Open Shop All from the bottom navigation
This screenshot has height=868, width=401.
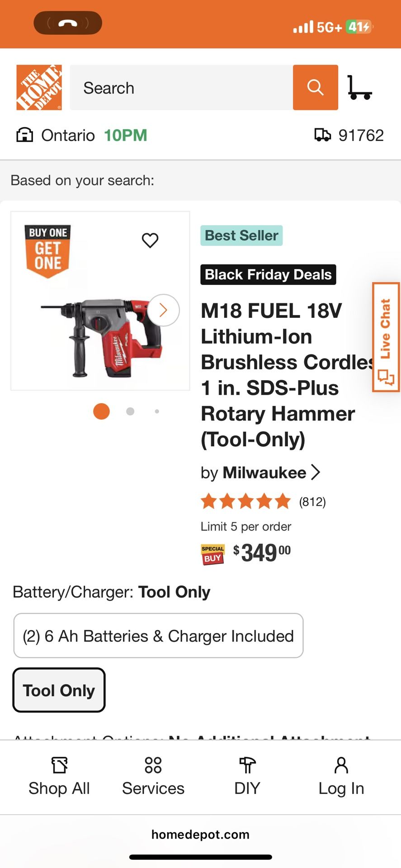pyautogui.click(x=59, y=775)
